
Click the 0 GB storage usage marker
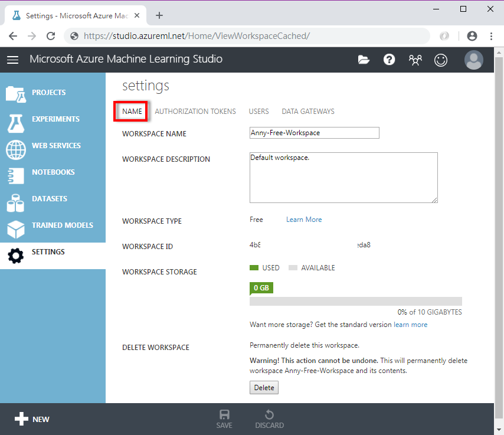coord(261,288)
